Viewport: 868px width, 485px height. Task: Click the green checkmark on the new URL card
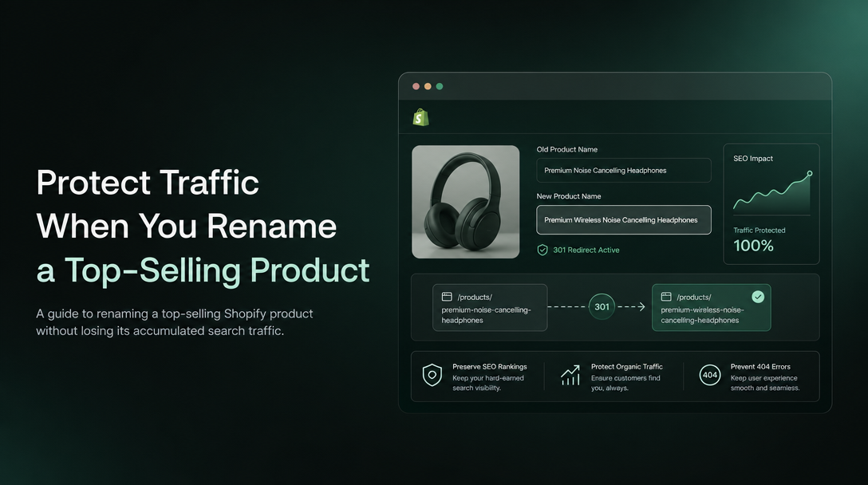tap(758, 297)
